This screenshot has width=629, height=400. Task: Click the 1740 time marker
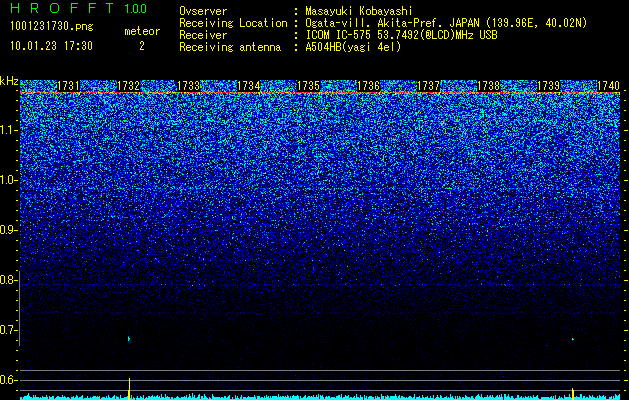point(609,86)
